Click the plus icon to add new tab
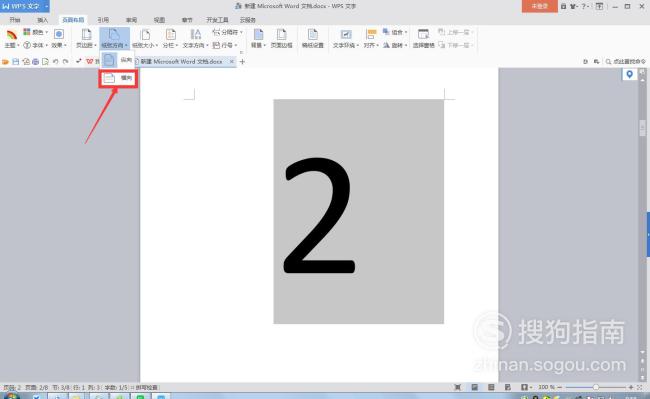The height and width of the screenshot is (399, 650). click(242, 62)
